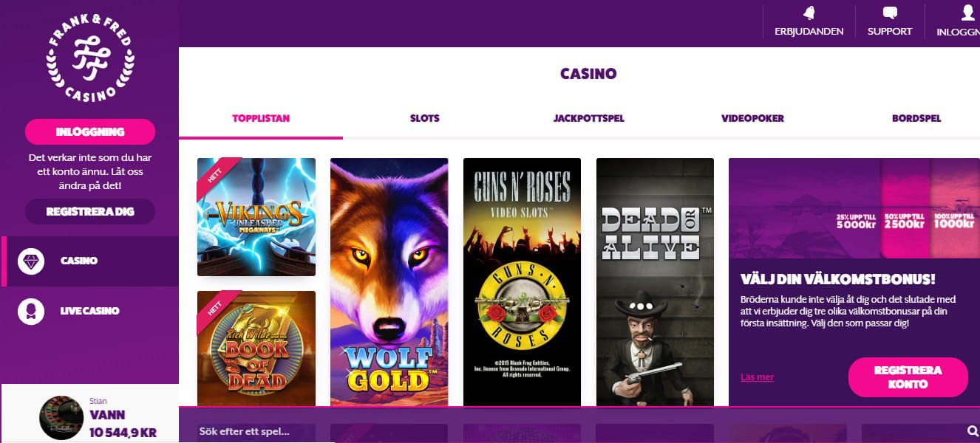The image size is (980, 443).
Task: Open the Videopoker tab
Action: pyautogui.click(x=753, y=118)
